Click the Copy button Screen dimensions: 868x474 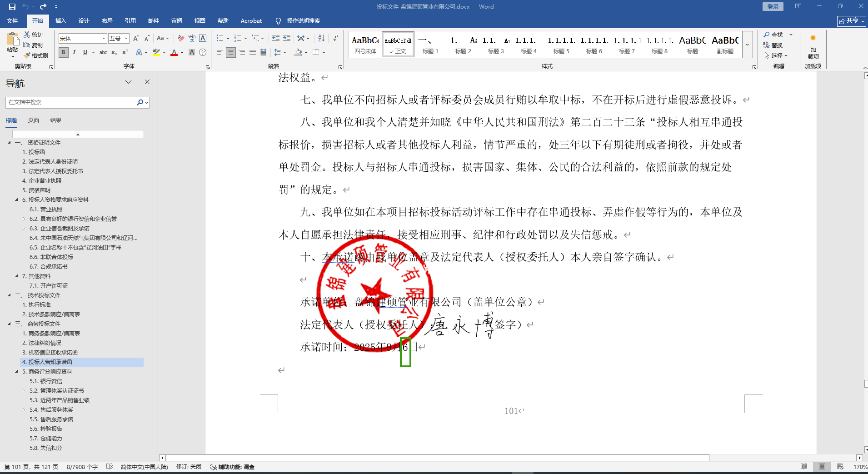(x=33, y=45)
